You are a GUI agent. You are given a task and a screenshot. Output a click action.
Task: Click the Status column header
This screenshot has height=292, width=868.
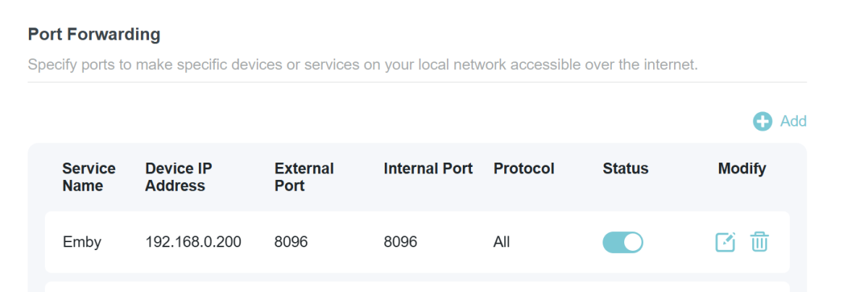625,169
